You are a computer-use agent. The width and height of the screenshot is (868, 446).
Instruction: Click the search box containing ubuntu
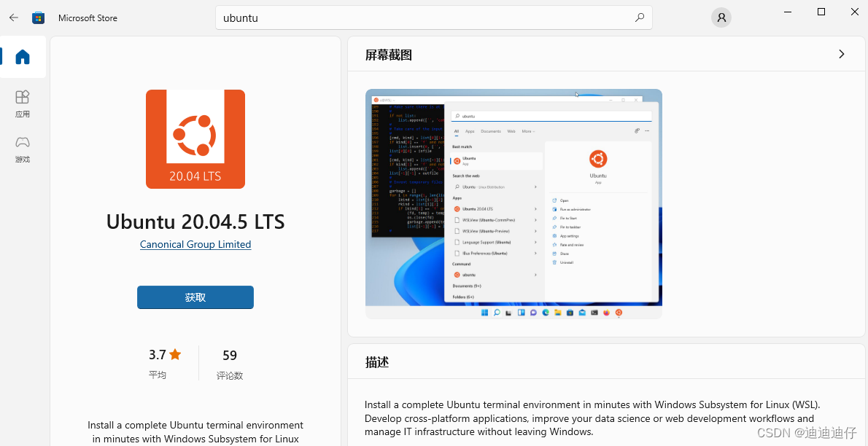[x=433, y=17]
